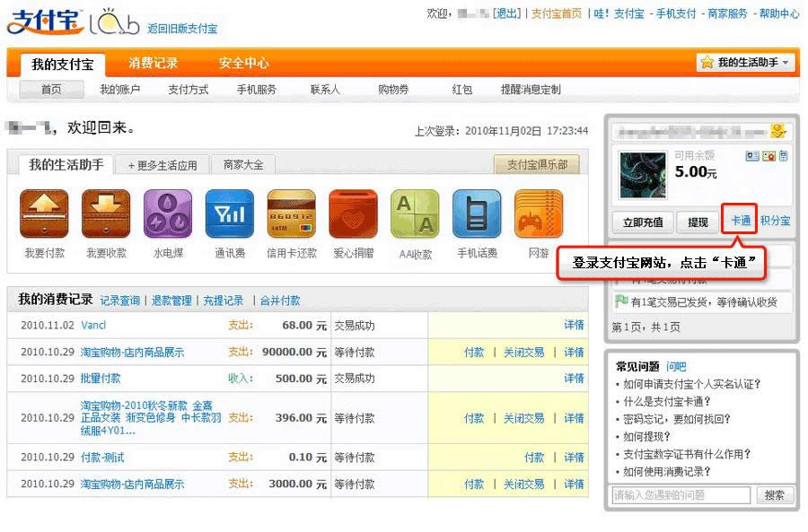
Task: Click the ID card verification icon
Action: click(751, 155)
